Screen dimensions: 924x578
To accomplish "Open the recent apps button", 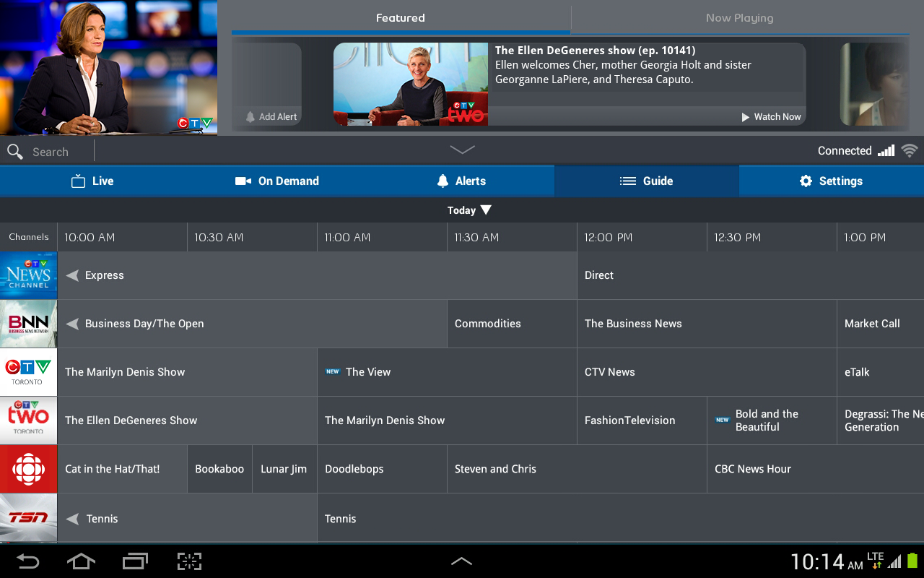I will (135, 561).
